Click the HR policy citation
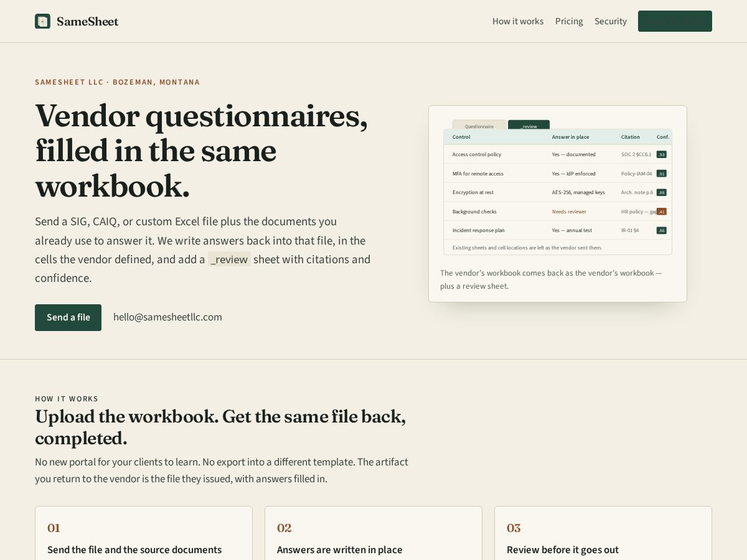The image size is (747, 560). (x=639, y=212)
